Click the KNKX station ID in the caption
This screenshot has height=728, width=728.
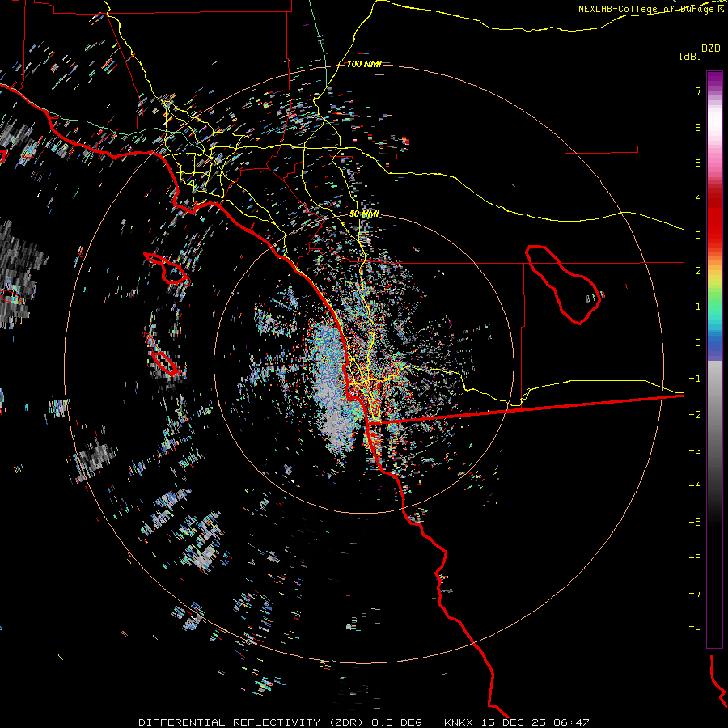pos(459,722)
